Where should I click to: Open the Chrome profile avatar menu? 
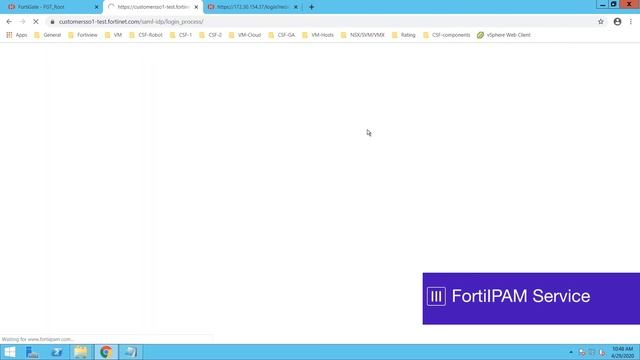pyautogui.click(x=617, y=22)
